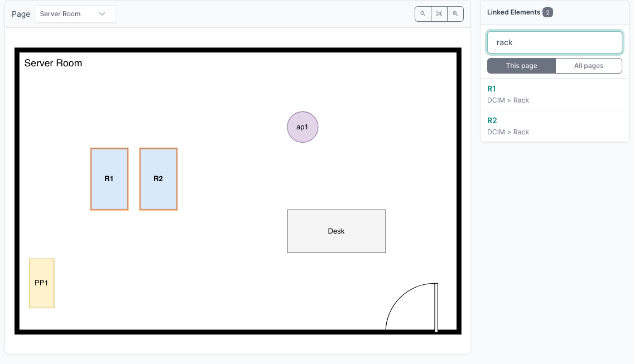Click the 'Server Room' title inside the diagram
Viewport: 634px width, 364px height.
(x=53, y=63)
